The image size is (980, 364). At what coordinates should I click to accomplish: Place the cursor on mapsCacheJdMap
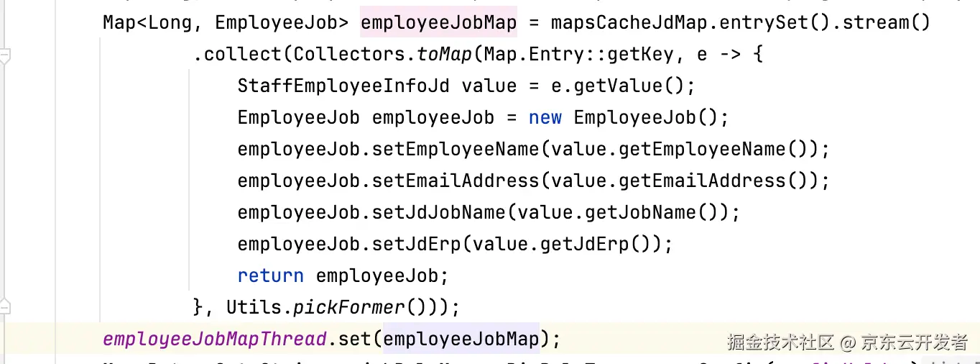(631, 23)
